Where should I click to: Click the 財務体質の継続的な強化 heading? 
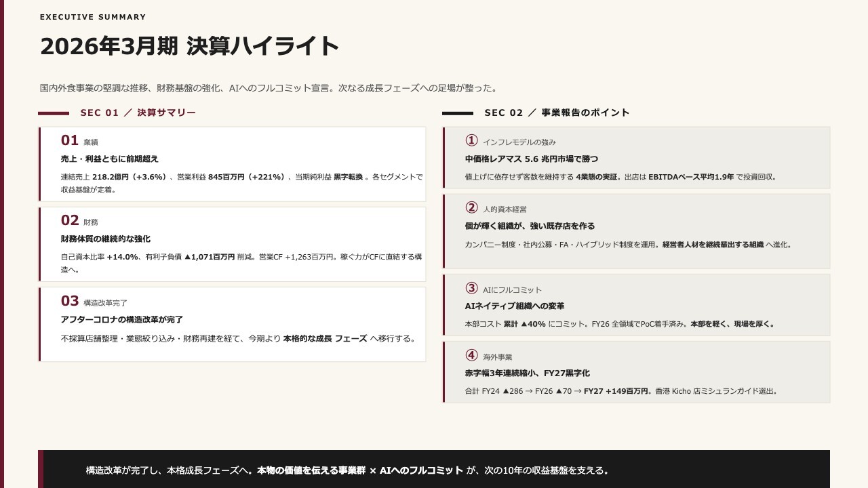click(106, 239)
